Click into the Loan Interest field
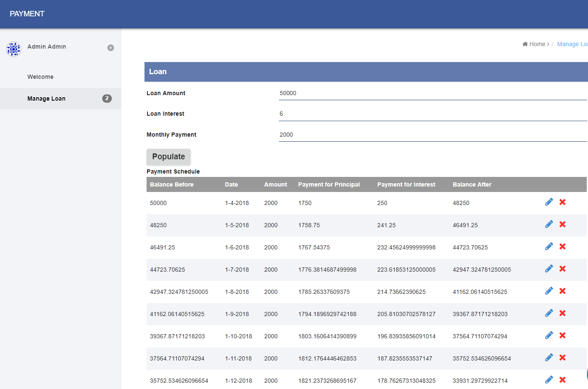The image size is (588, 389). pyautogui.click(x=432, y=114)
